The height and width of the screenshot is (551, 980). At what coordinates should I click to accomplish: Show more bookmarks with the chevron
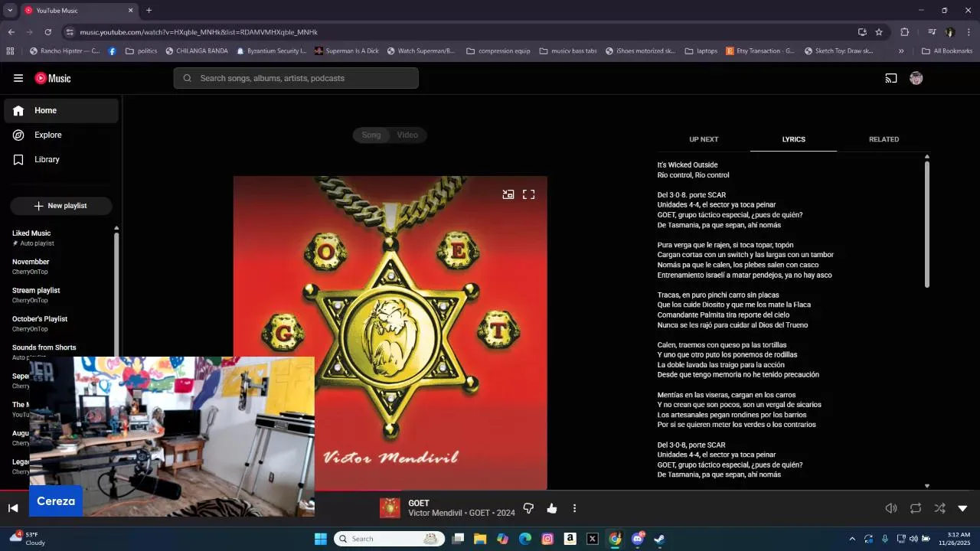pos(901,51)
